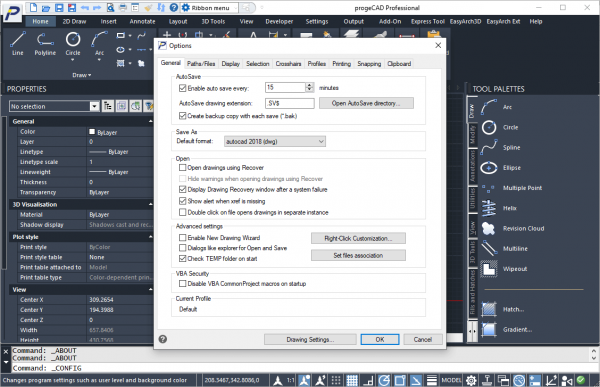The width and height of the screenshot is (600, 387).
Task: Select Multiline in Tool Palettes
Action: (504, 248)
